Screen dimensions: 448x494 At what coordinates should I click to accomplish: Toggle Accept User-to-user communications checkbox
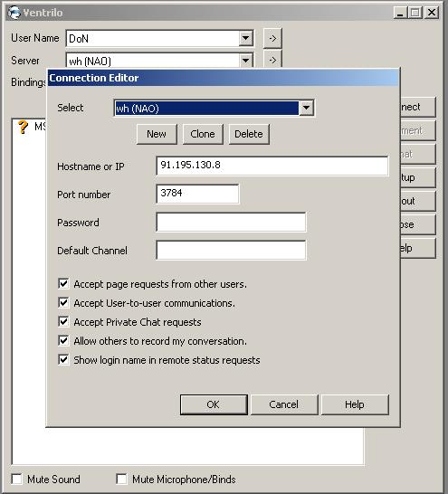tap(63, 303)
